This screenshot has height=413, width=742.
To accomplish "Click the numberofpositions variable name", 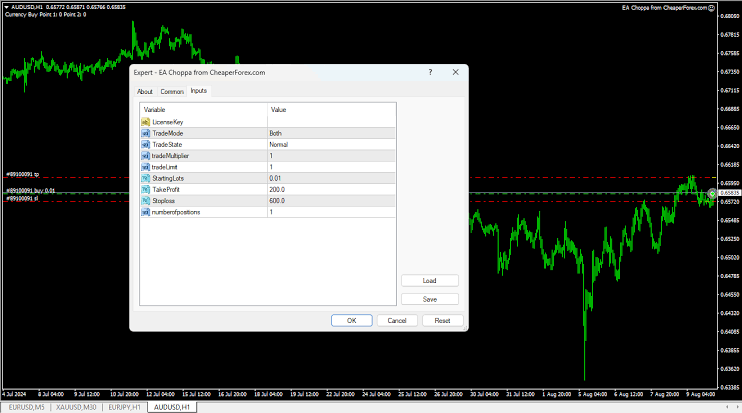I will (x=176, y=212).
